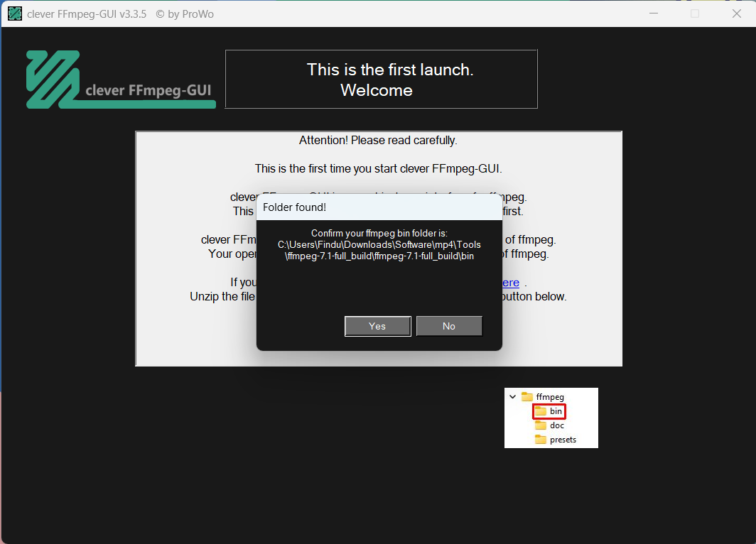The width and height of the screenshot is (756, 544).
Task: Confirm the ffmpeg bin folder with Yes
Action: pos(377,326)
